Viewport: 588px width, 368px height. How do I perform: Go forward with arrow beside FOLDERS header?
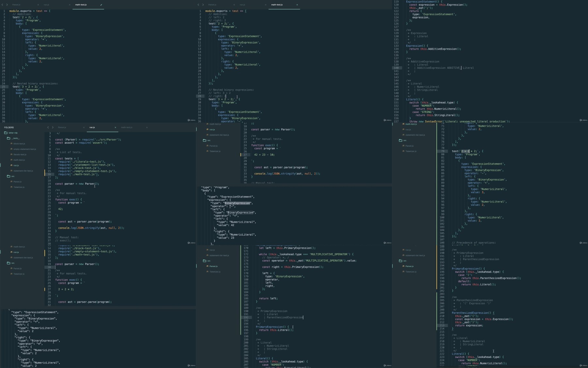pos(53,127)
